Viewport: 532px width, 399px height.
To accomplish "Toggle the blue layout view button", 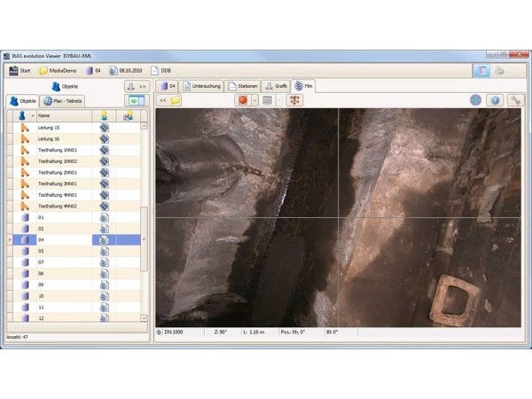I will pyautogui.click(x=481, y=70).
